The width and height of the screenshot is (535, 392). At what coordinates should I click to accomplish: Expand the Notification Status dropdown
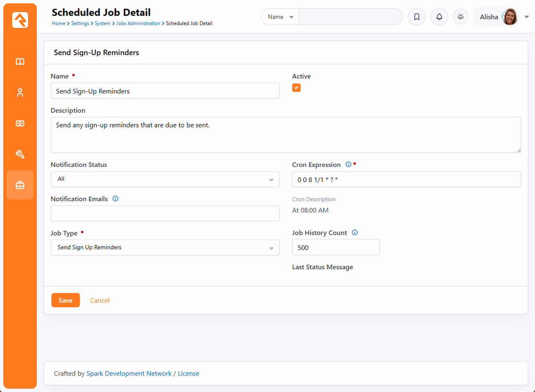pyautogui.click(x=165, y=179)
